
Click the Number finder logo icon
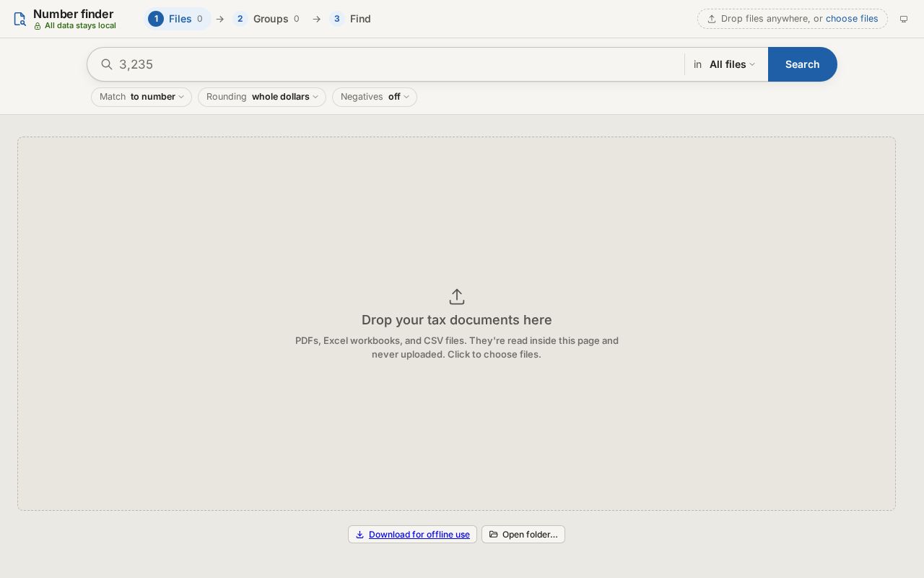19,20
